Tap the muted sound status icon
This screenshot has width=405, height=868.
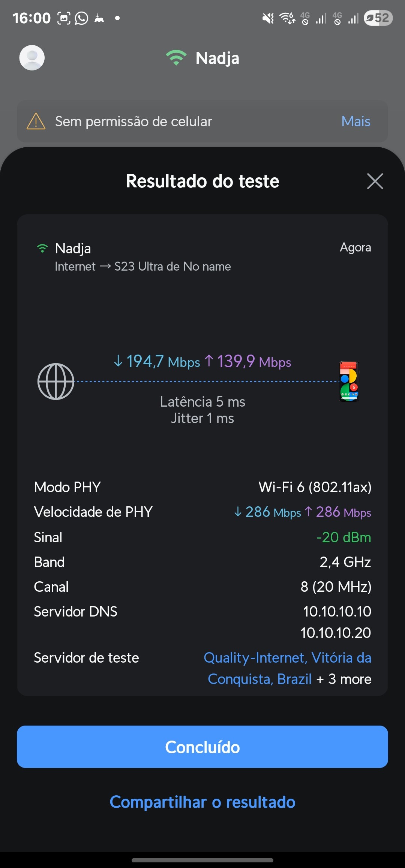(268, 18)
